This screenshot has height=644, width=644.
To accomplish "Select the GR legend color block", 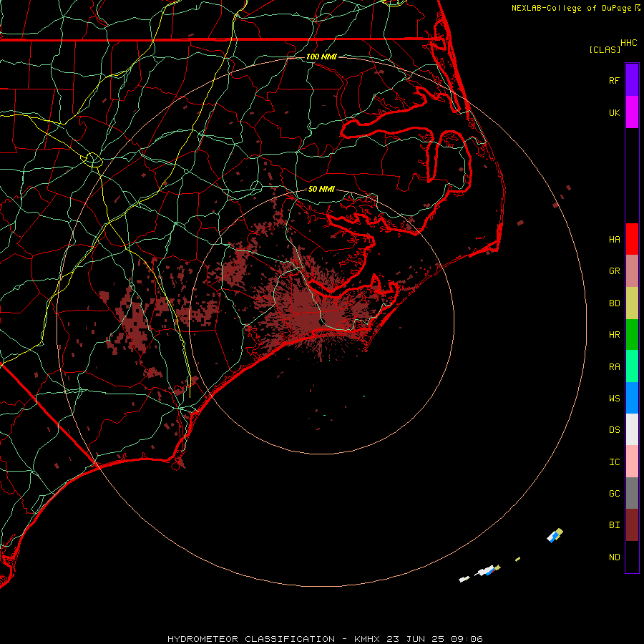I will [632, 271].
